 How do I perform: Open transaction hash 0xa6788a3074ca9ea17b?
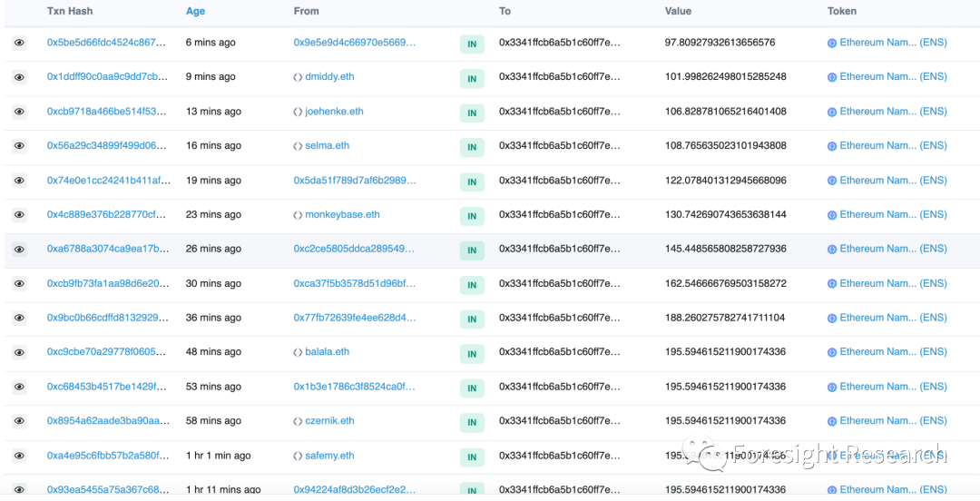pos(107,249)
